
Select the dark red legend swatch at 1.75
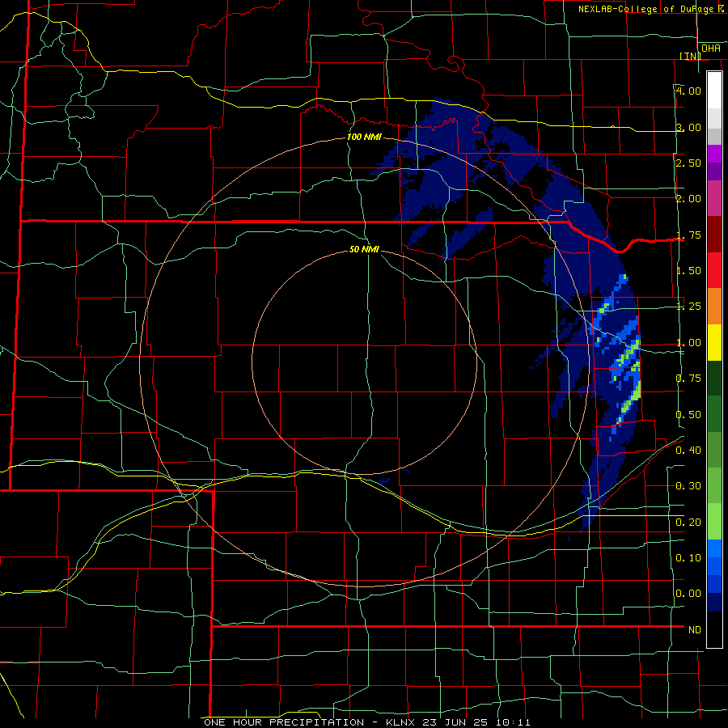(x=714, y=235)
